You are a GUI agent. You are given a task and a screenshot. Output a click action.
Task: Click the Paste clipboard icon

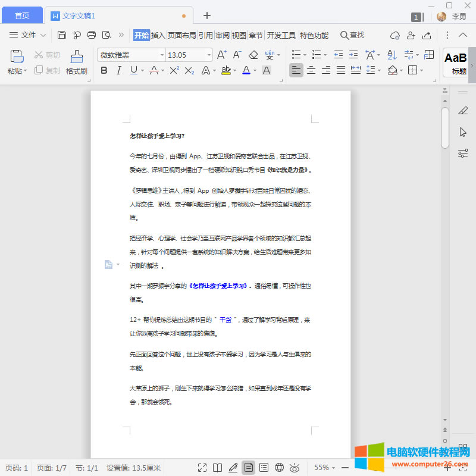pyautogui.click(x=17, y=57)
